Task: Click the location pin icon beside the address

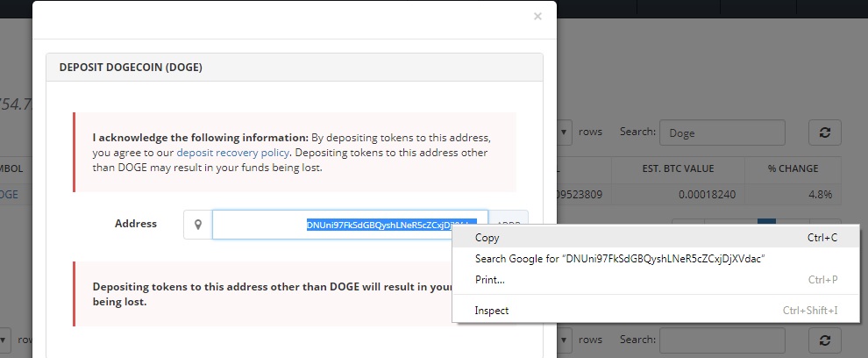Action: 197,225
